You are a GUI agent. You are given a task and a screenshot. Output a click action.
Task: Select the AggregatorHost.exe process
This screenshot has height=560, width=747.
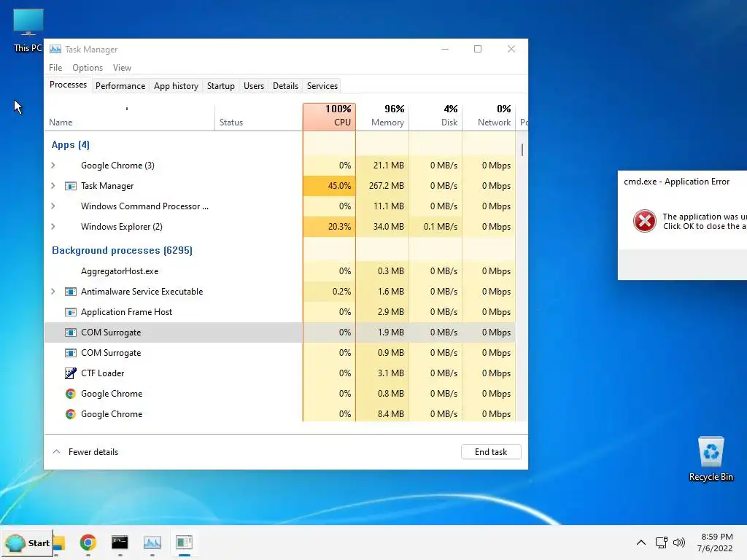[x=280, y=271]
